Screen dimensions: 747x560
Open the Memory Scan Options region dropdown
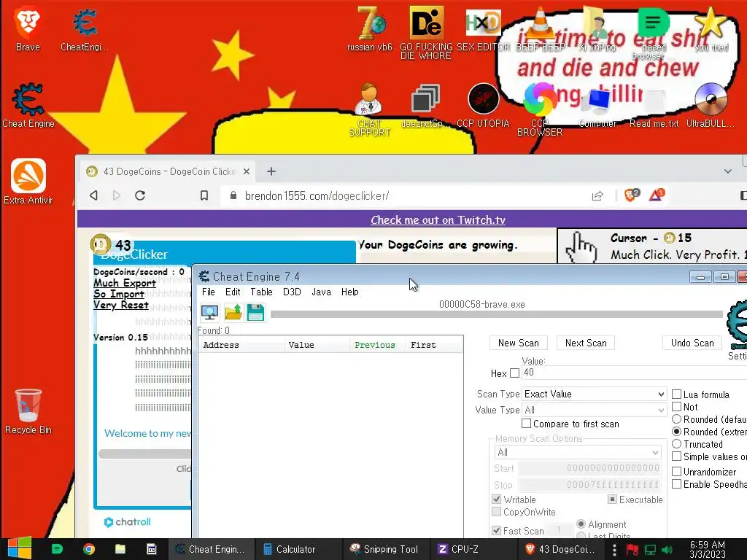pos(578,452)
